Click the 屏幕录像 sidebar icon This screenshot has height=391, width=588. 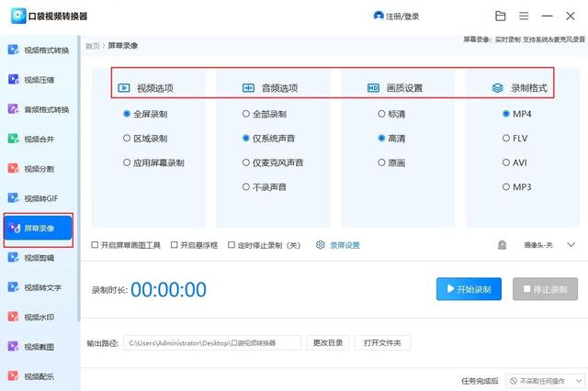[x=15, y=228]
